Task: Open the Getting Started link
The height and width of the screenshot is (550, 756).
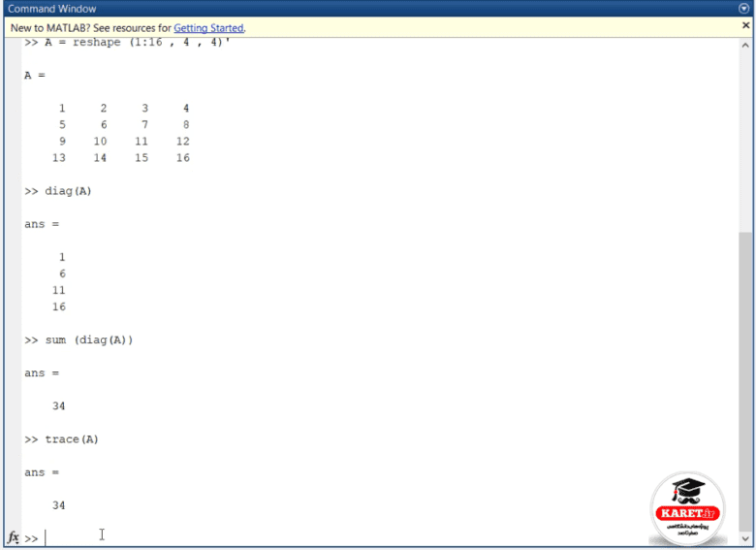Action: [208, 28]
